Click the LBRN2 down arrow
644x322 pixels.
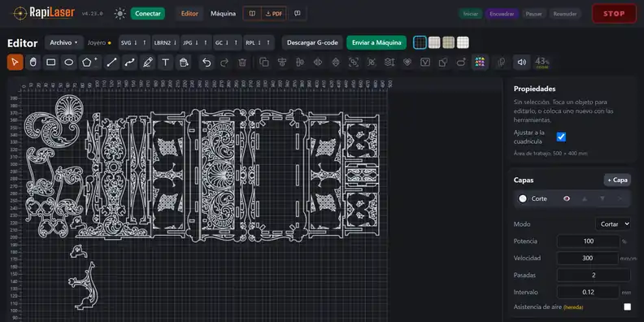[x=175, y=43]
